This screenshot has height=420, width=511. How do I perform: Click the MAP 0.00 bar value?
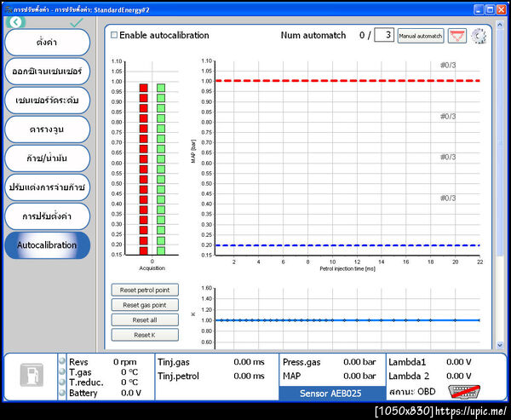point(359,376)
